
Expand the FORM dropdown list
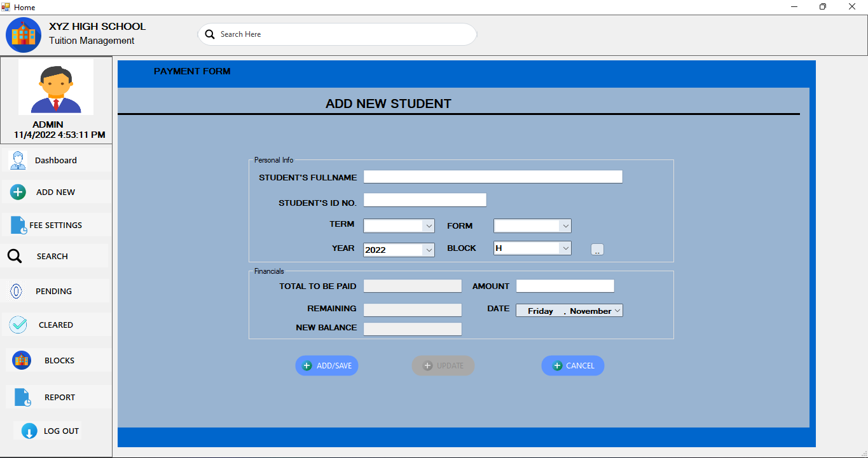point(567,226)
